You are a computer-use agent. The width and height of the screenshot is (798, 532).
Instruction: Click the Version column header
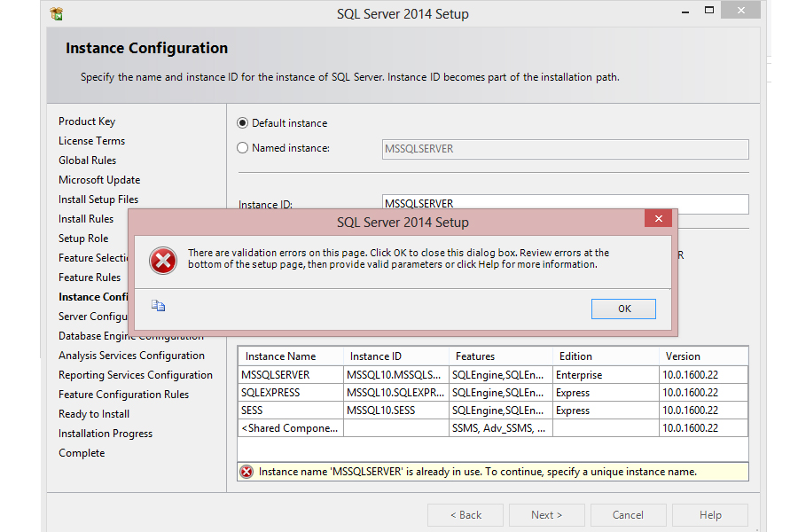[x=703, y=356]
